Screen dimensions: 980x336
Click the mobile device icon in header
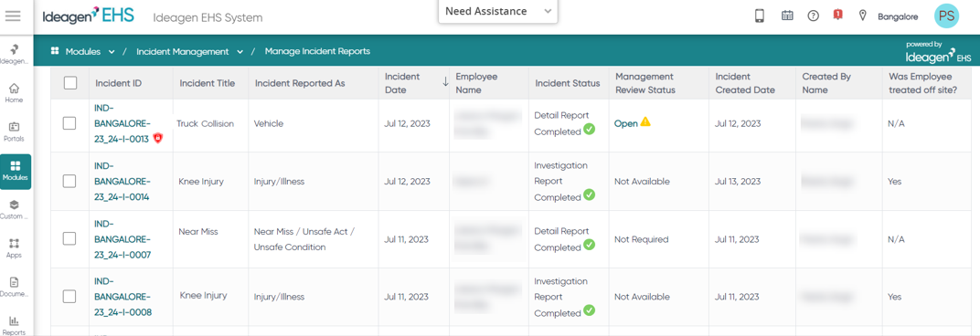pyautogui.click(x=760, y=16)
